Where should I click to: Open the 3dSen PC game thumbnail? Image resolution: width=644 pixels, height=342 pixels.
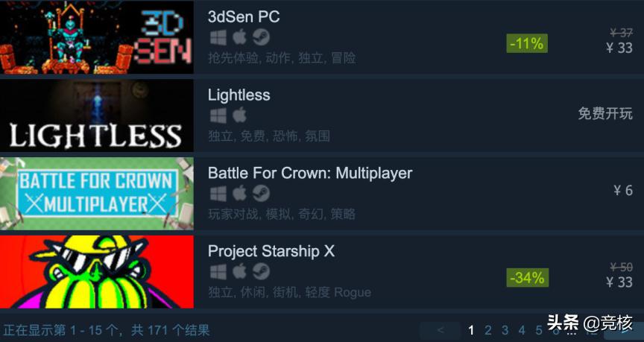coord(96,37)
